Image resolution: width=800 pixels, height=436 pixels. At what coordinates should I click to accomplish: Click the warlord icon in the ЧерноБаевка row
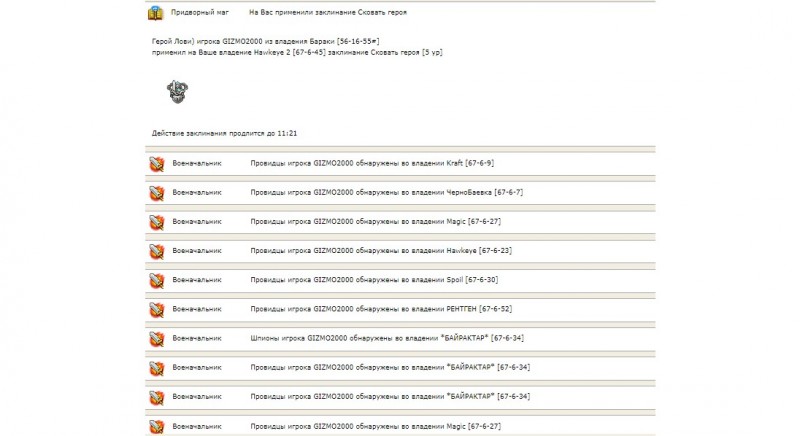(155, 192)
